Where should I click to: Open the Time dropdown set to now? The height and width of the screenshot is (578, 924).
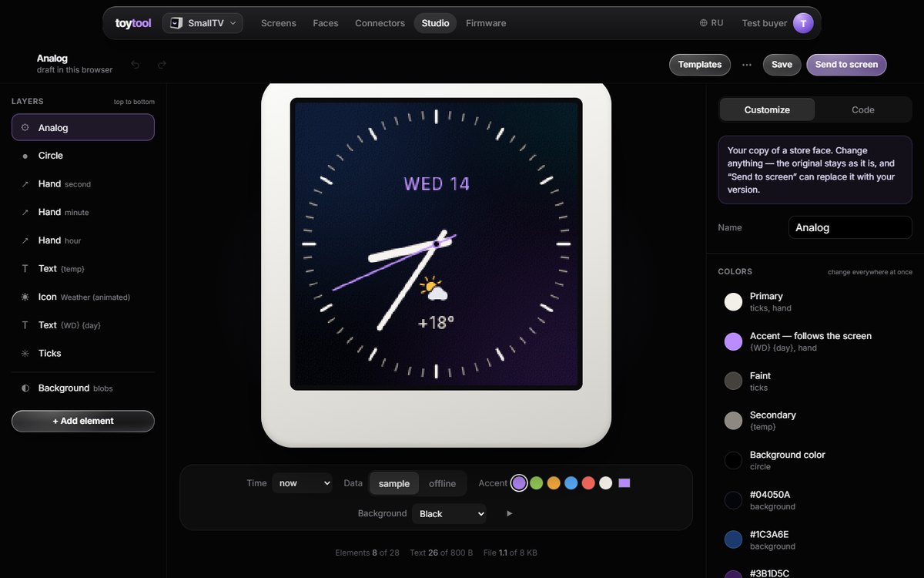(x=302, y=483)
